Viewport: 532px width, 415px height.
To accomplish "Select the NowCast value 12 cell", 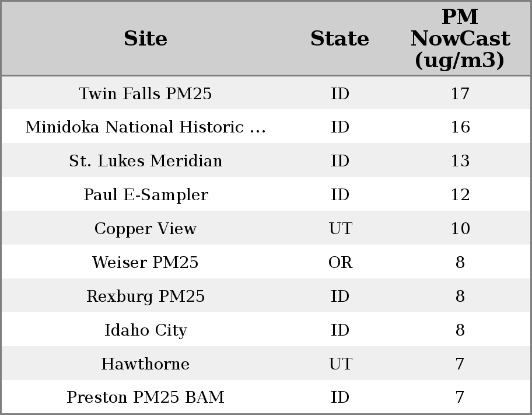I will pyautogui.click(x=460, y=195).
